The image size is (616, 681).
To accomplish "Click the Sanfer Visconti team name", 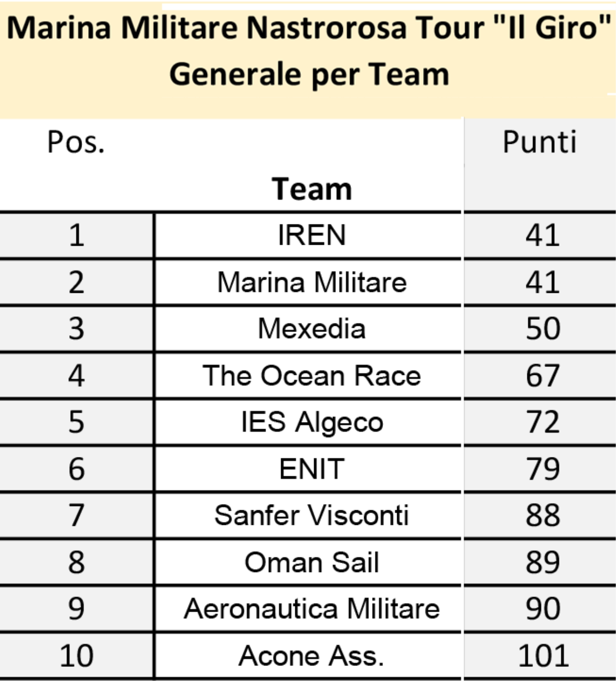I will [312, 515].
